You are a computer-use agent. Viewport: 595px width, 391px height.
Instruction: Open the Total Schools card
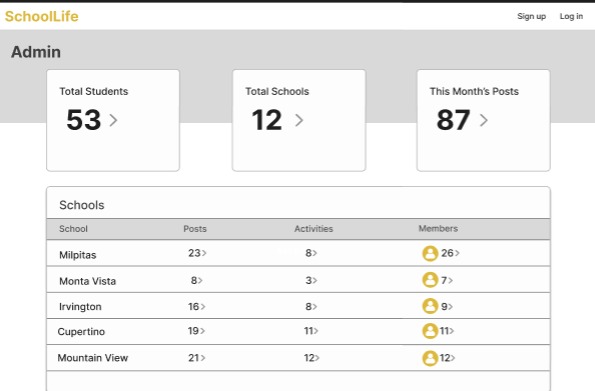coord(299,120)
